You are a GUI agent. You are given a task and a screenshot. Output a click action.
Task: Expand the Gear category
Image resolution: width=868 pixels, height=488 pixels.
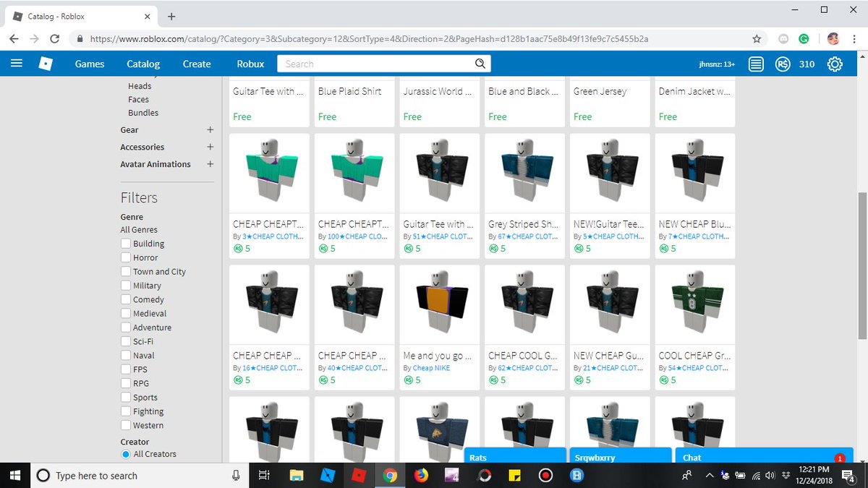(x=210, y=130)
